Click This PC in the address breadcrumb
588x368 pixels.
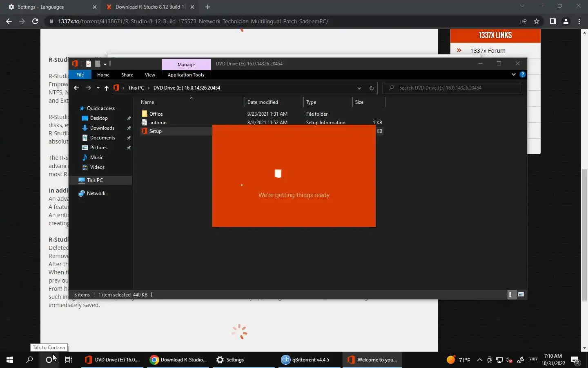[136, 88]
